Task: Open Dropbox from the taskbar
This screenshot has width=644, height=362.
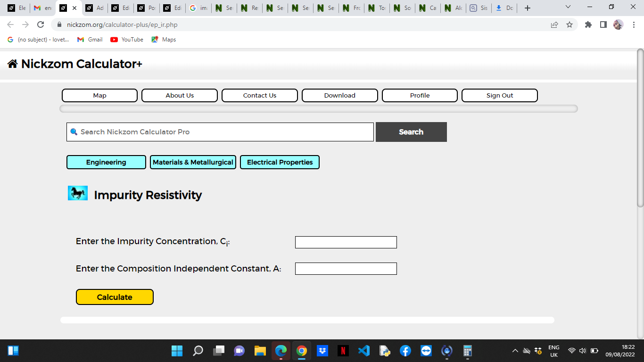Action: (322, 351)
